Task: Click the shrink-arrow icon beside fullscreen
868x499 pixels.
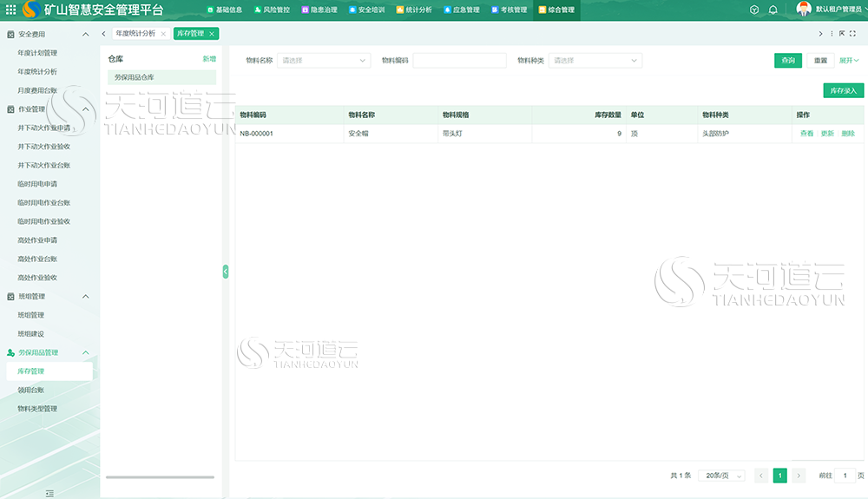Action: [842, 34]
